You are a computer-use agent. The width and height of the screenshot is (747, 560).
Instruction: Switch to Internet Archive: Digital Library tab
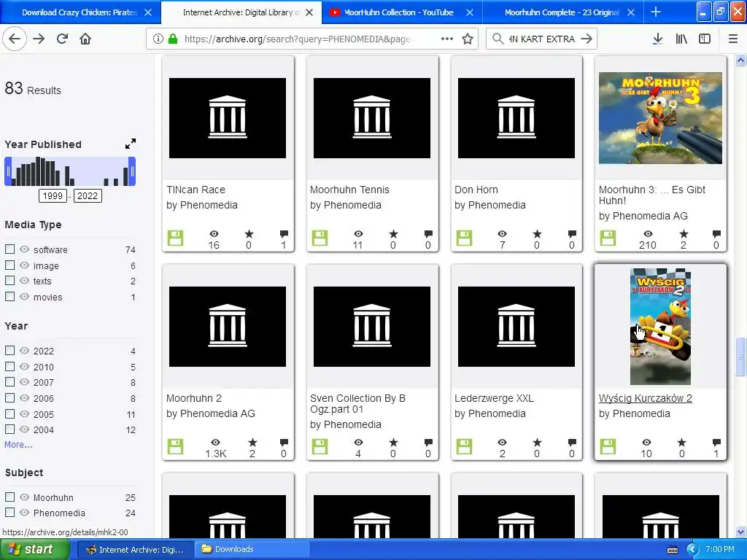[241, 12]
